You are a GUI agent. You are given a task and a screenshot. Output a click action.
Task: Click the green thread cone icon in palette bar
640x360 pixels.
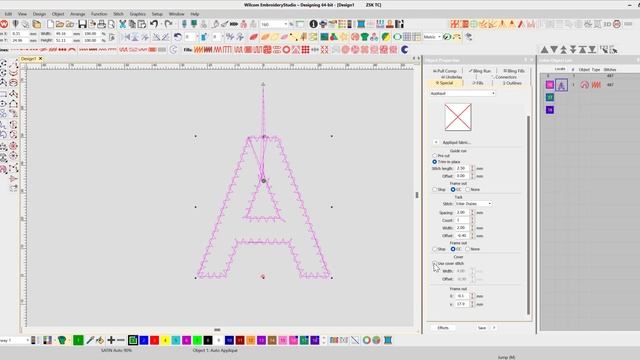click(x=62, y=340)
